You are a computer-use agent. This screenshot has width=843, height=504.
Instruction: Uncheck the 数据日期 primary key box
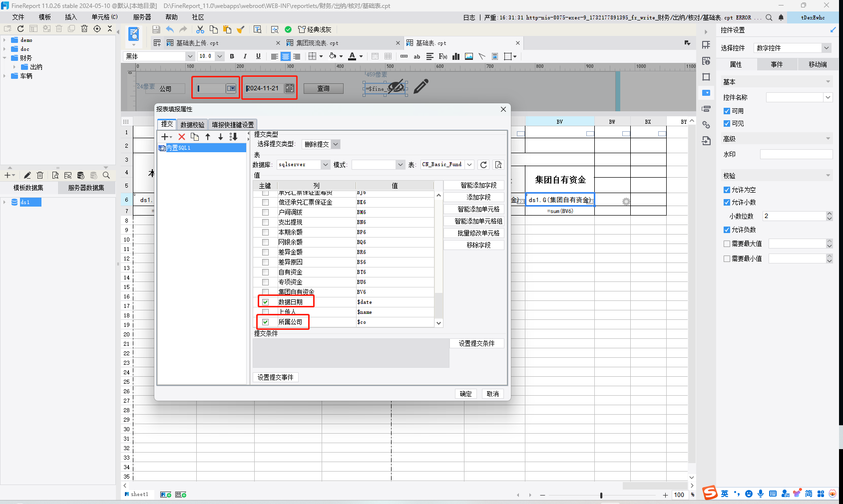[x=265, y=302]
